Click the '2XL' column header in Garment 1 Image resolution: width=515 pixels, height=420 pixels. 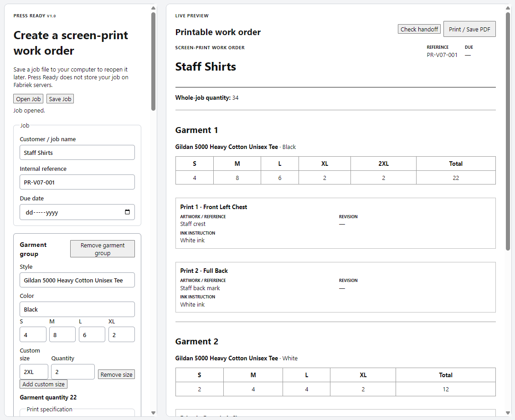coord(384,164)
